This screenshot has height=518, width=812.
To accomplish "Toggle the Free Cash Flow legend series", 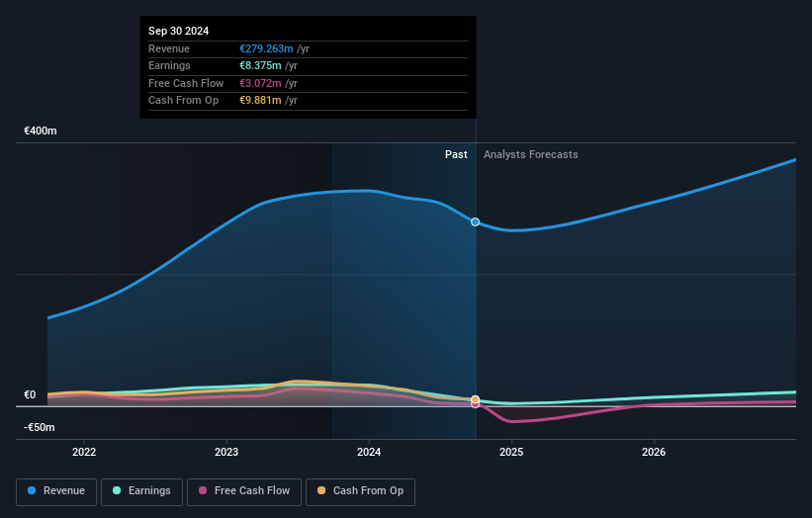I will coord(244,491).
